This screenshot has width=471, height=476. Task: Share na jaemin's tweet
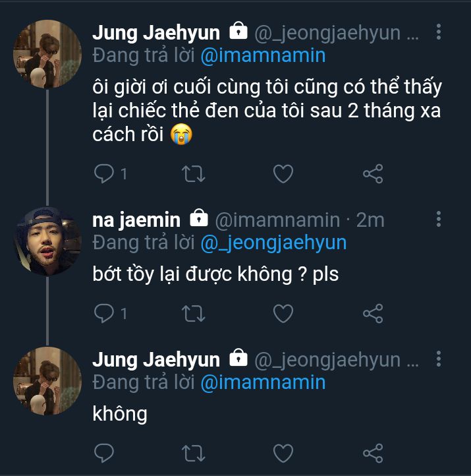[373, 313]
